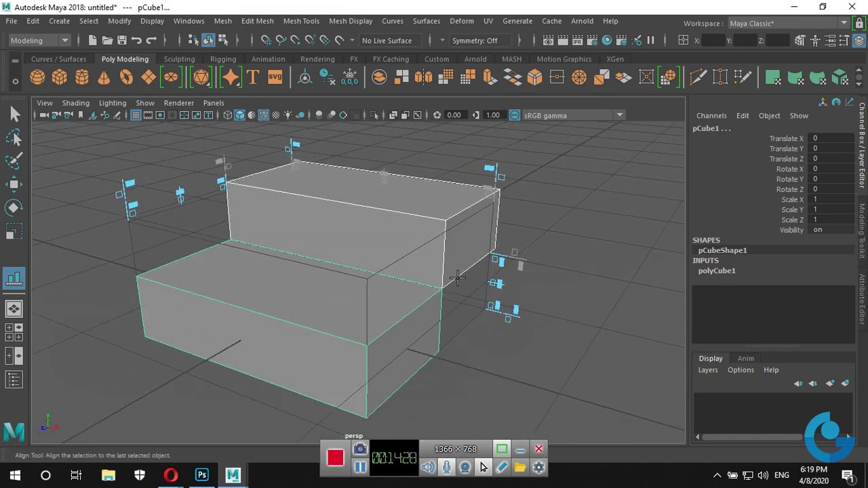868x488 pixels.
Task: Click the polygon Type (T) tool icon
Action: [x=253, y=77]
